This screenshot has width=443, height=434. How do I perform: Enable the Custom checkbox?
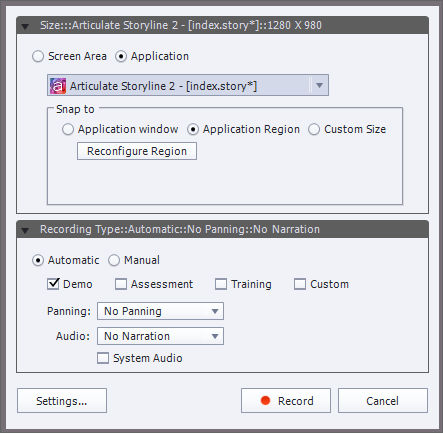point(300,284)
